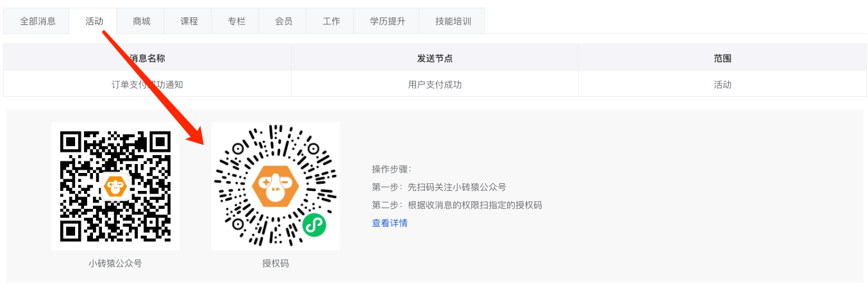Click the 订单支付成功通知 cell
868x287 pixels.
click(147, 84)
